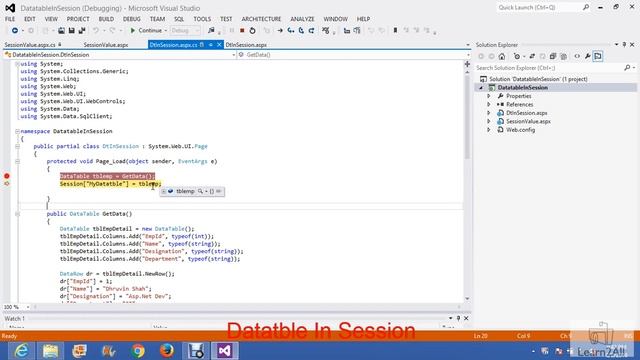Collapse the DatatableInSession project node

(x=481, y=88)
